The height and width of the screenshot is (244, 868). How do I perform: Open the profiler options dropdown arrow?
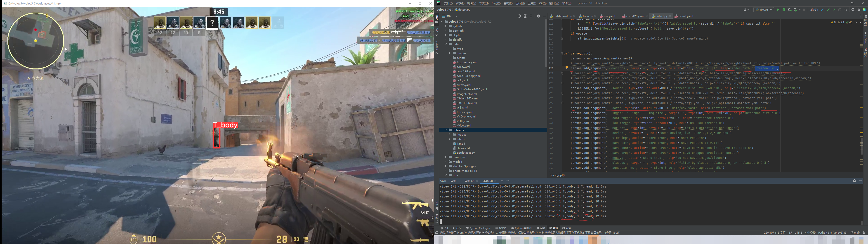pos(800,10)
